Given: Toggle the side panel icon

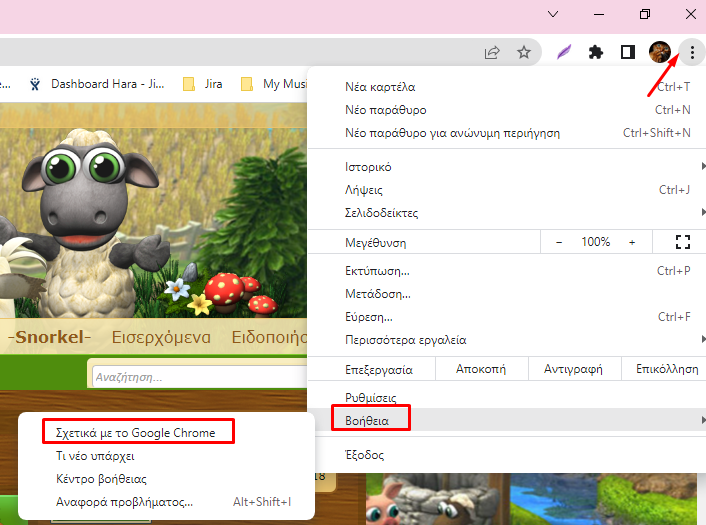Looking at the screenshot, I should (628, 52).
